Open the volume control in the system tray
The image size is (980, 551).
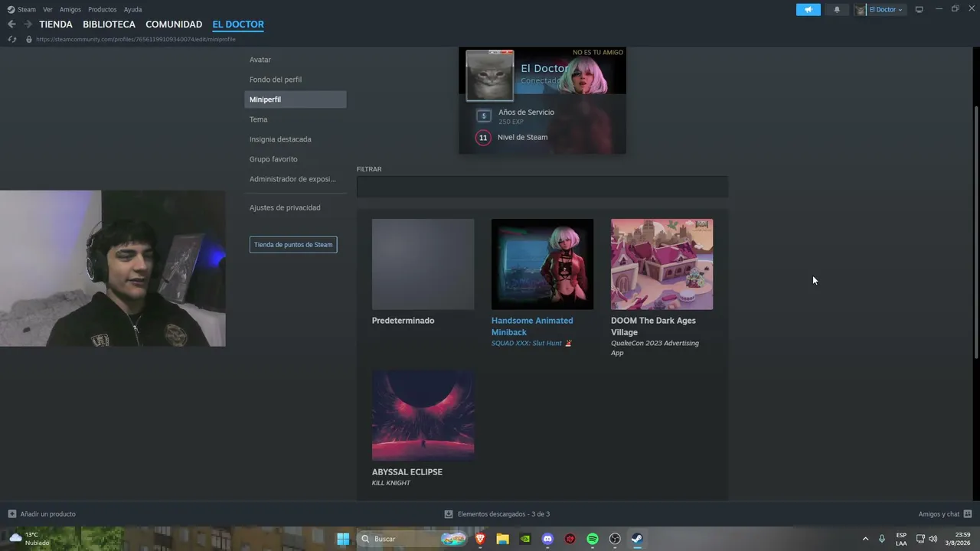pyautogui.click(x=933, y=539)
